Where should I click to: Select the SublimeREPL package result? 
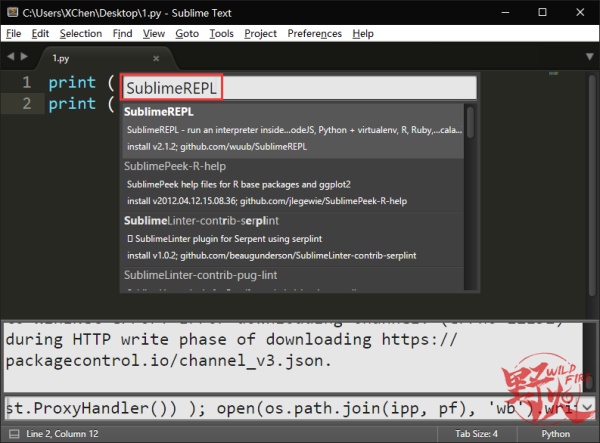(x=293, y=130)
